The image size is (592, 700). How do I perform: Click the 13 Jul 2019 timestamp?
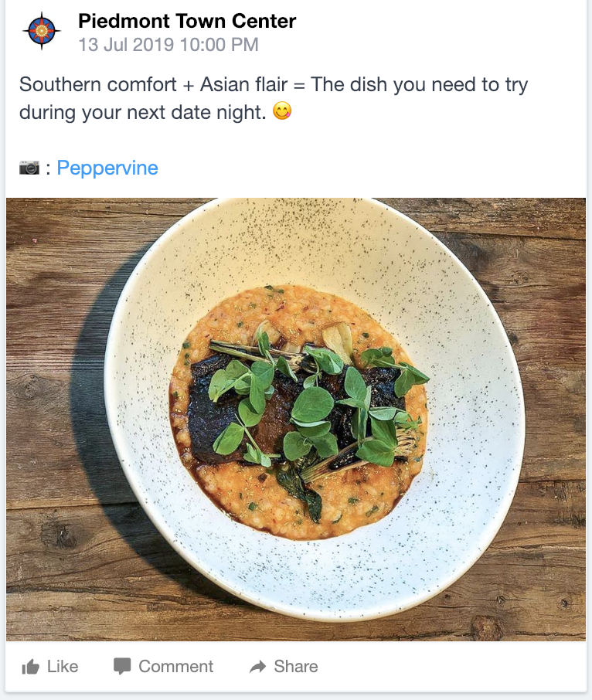[x=168, y=45]
